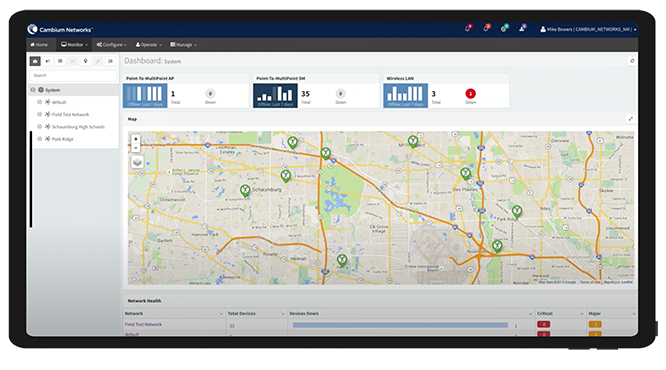Select Schaumburg High Schools in network tree

78,127
